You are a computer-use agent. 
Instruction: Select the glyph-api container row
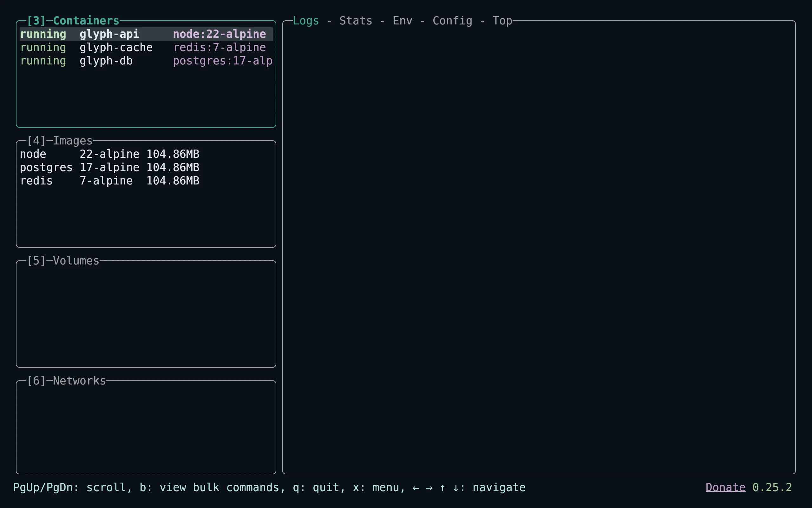pos(146,34)
